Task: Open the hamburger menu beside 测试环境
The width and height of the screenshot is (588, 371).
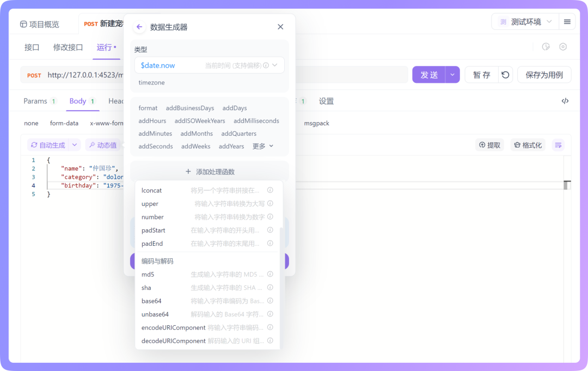Action: [566, 21]
